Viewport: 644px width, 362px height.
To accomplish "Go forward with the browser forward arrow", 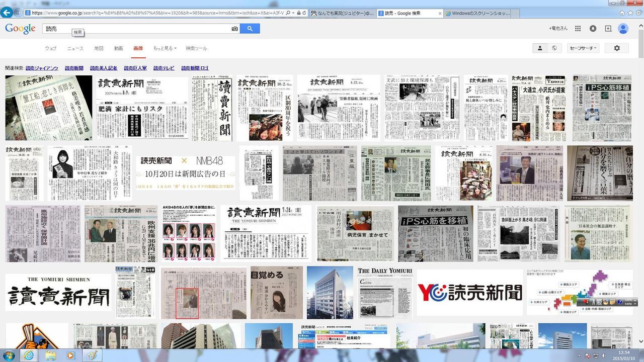I will (19, 12).
